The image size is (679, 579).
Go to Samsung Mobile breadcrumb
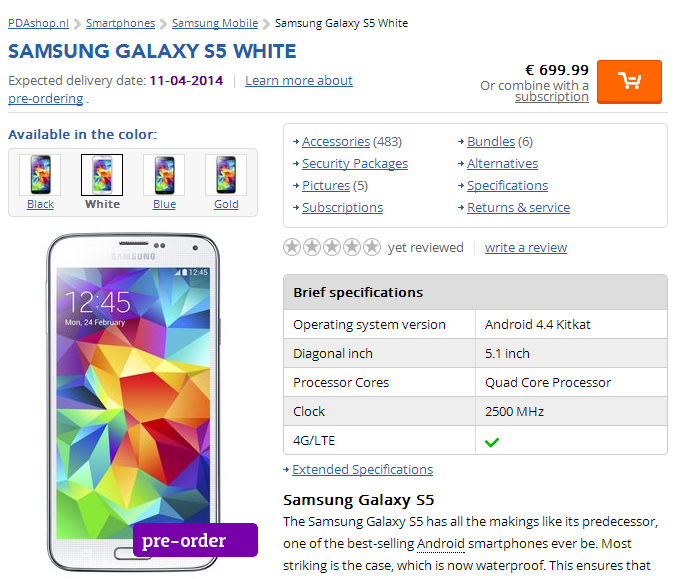tap(214, 23)
